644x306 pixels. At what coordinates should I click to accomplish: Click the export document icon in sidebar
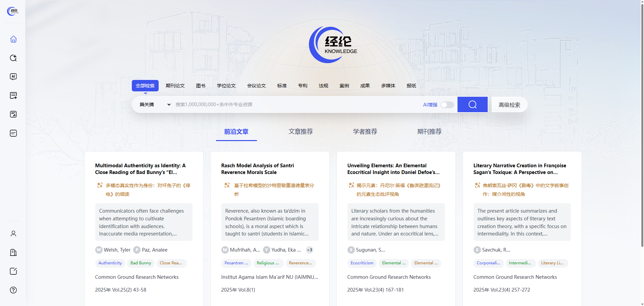click(13, 95)
